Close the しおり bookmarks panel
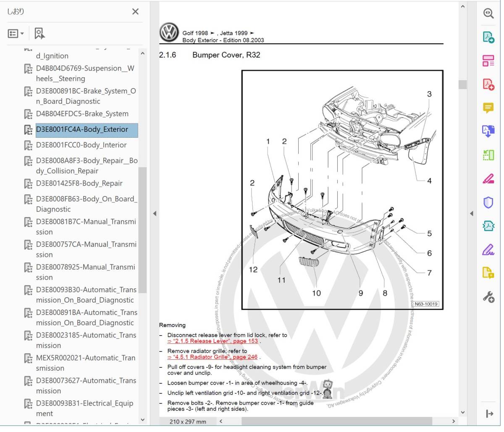Viewport: 504px width, 432px height. [x=135, y=11]
